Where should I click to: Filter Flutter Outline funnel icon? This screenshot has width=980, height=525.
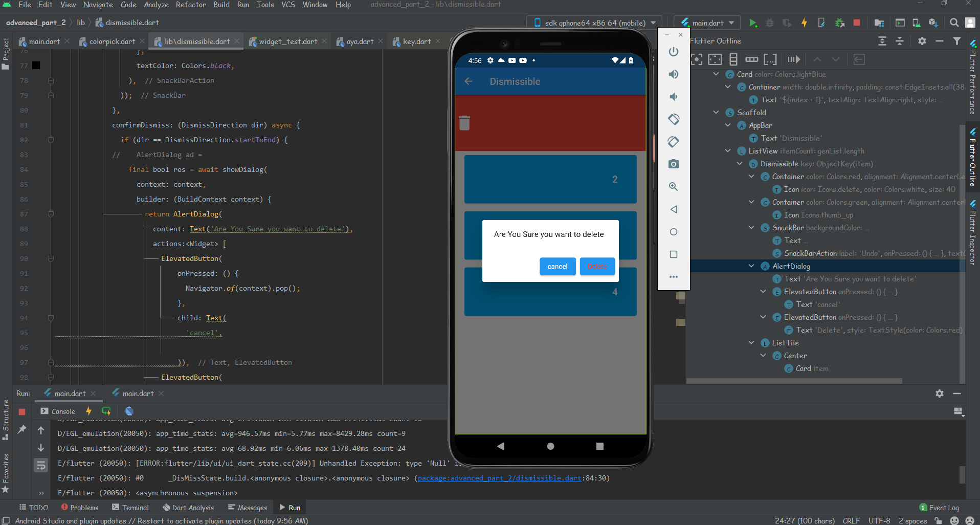(x=956, y=41)
